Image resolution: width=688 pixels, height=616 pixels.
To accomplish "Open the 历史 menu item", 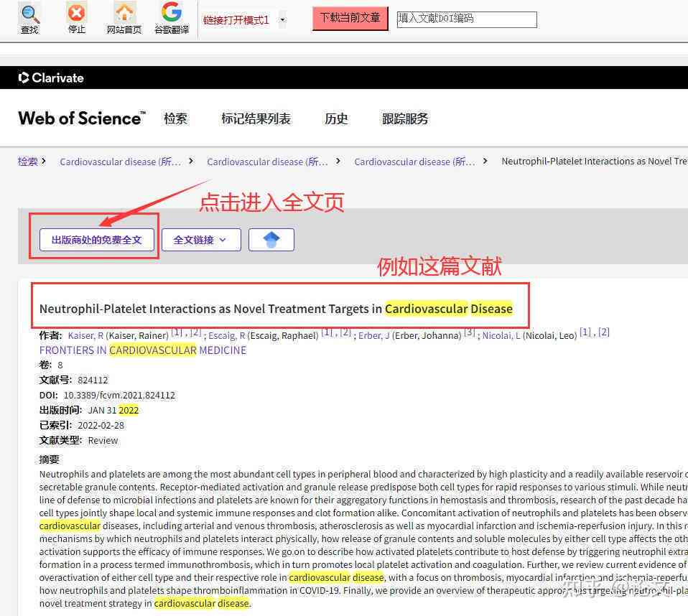I will [336, 118].
